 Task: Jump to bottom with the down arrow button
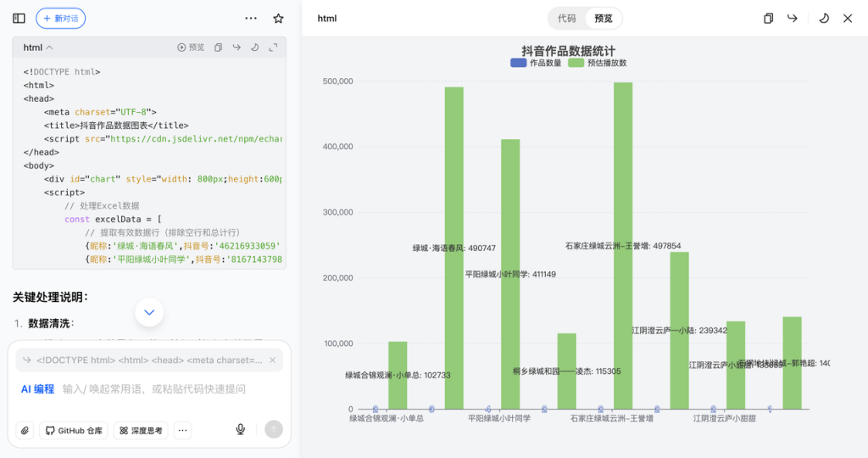pyautogui.click(x=149, y=312)
